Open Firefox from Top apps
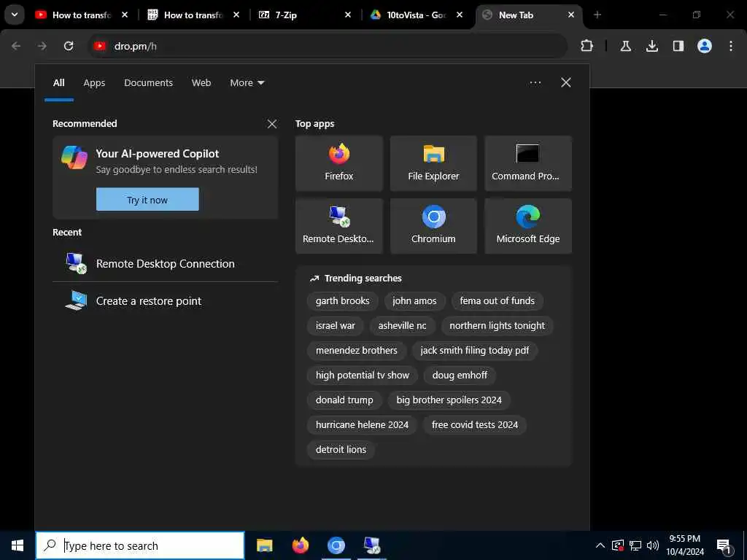Viewport: 747px width, 560px height. point(338,163)
